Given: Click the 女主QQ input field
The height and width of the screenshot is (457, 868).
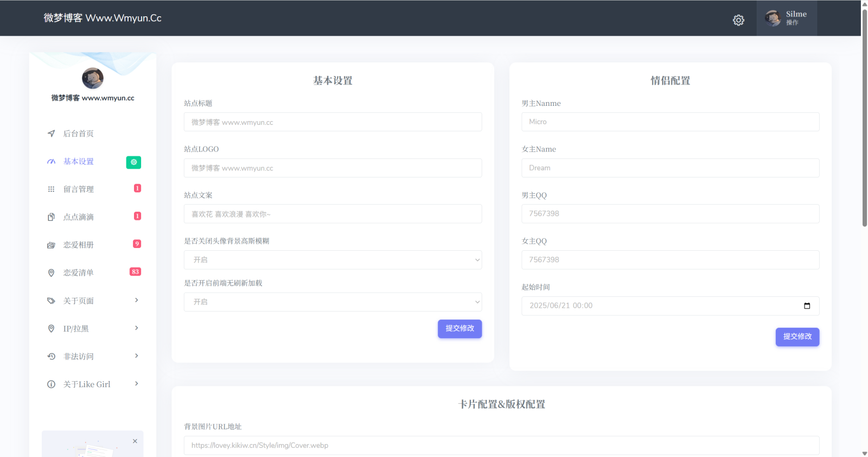Looking at the screenshot, I should click(671, 260).
